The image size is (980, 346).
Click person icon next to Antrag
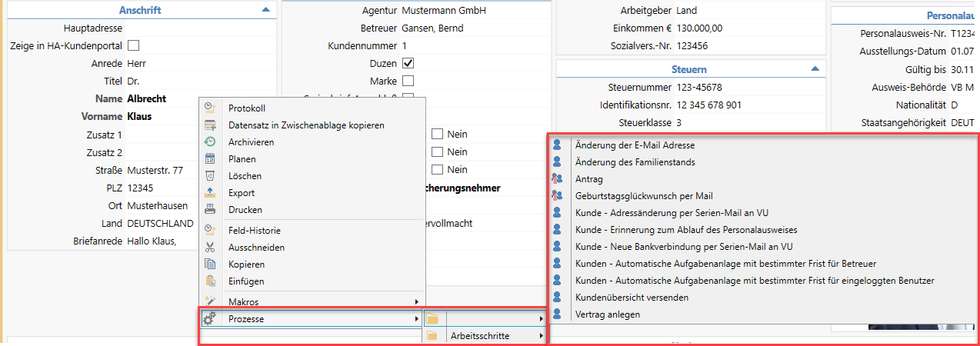tap(557, 179)
